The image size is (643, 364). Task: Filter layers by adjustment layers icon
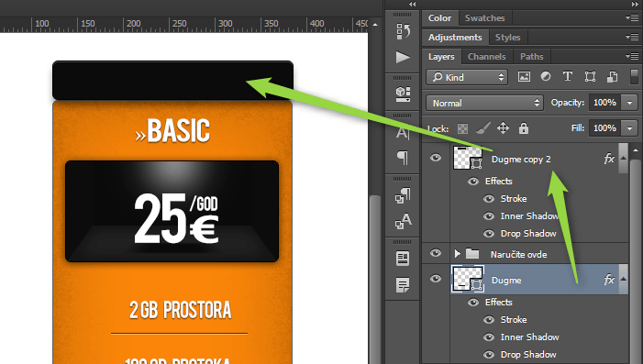click(x=546, y=77)
